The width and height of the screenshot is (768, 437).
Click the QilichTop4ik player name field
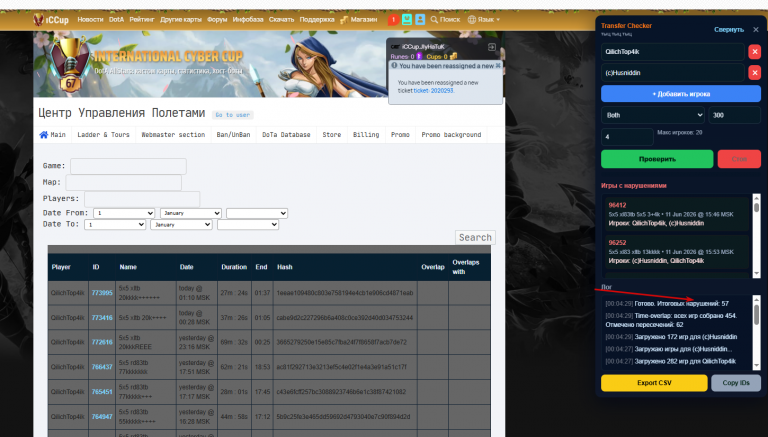[x=672, y=51]
